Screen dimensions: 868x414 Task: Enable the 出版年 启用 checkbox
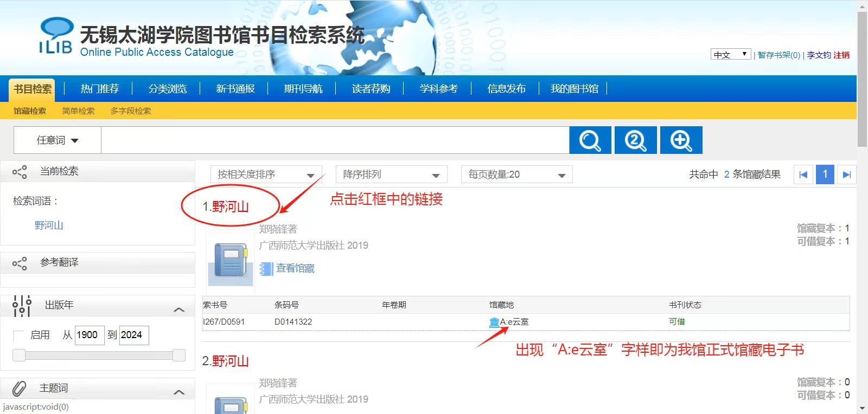pyautogui.click(x=18, y=335)
